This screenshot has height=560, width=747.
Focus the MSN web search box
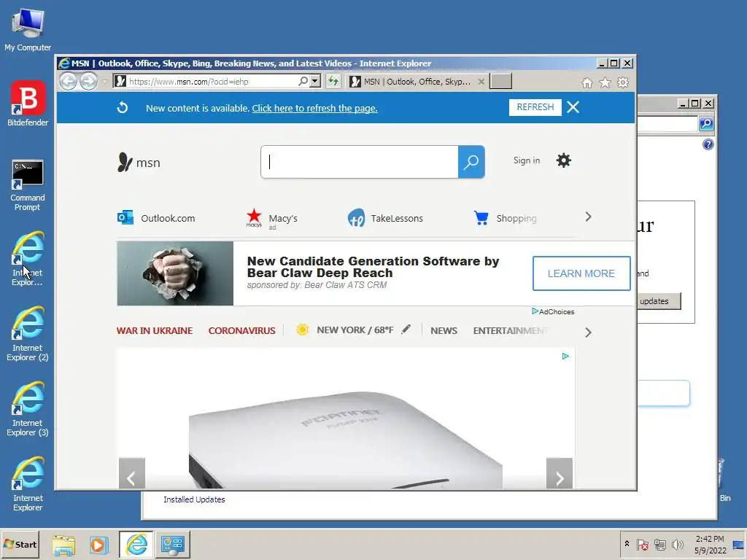coord(360,162)
